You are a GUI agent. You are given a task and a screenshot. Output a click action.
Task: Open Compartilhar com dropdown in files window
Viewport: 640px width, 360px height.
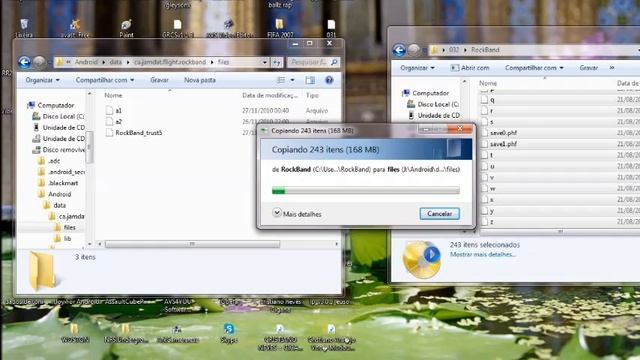(105, 80)
